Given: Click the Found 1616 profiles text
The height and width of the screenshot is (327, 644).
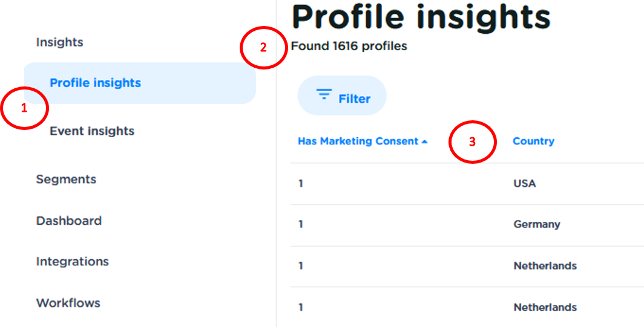Looking at the screenshot, I should point(349,46).
